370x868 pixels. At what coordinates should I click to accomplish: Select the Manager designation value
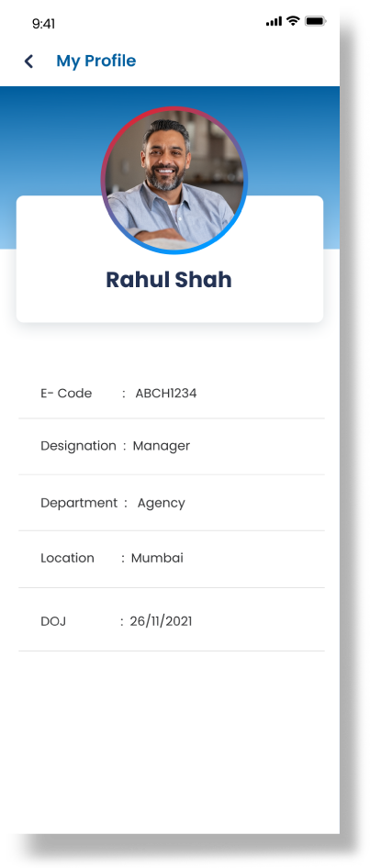click(x=162, y=446)
